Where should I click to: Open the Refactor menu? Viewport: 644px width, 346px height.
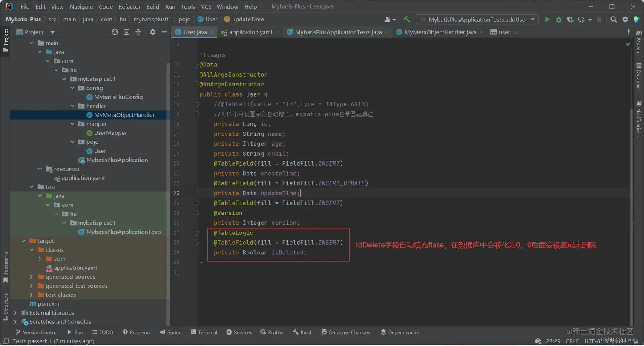tap(129, 6)
